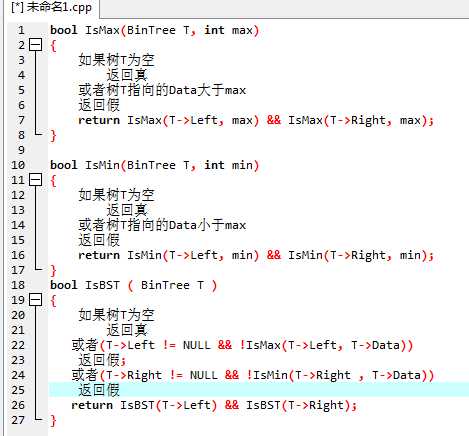Viewport: 469px width, 436px height.
Task: Click line number 18 in gutter
Action: tap(18, 285)
